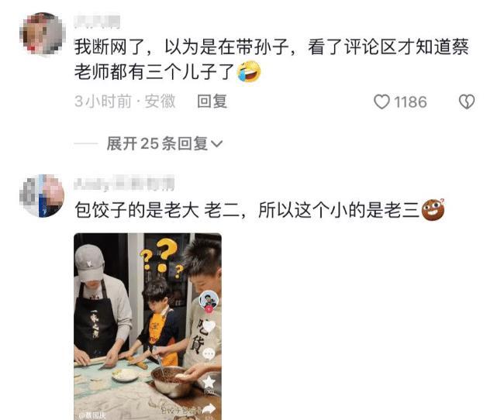Open second commenter's blurred username
Viewport: 504px width, 420px height.
click(124, 184)
